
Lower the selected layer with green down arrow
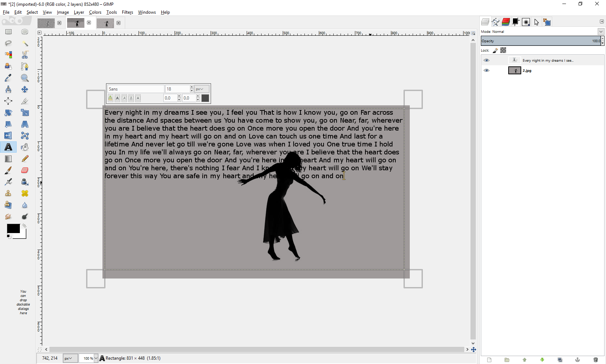(x=542, y=360)
